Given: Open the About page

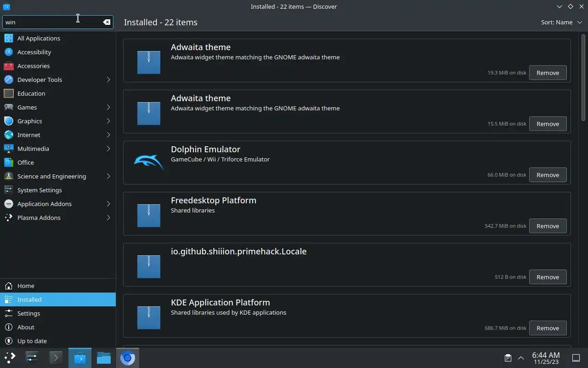Looking at the screenshot, I should pyautogui.click(x=58, y=327).
